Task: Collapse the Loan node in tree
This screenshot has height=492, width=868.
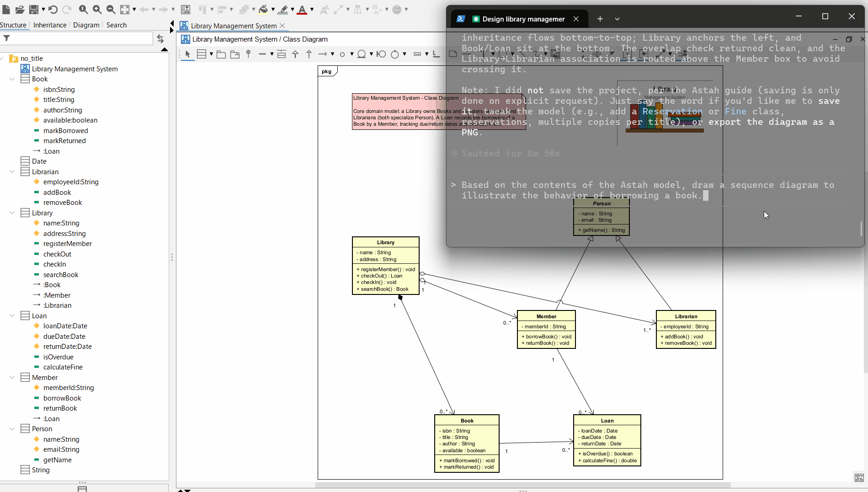Action: 12,316
